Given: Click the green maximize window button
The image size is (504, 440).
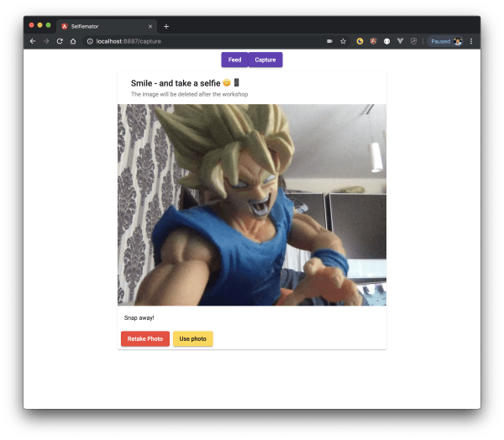Looking at the screenshot, I should coord(48,25).
